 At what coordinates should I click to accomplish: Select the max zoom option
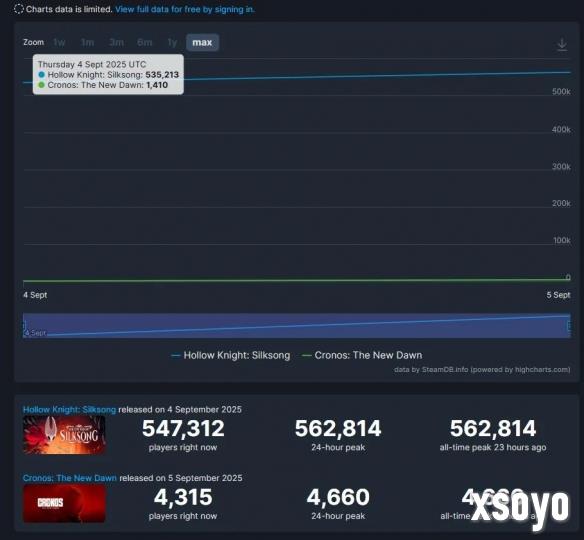pos(202,42)
